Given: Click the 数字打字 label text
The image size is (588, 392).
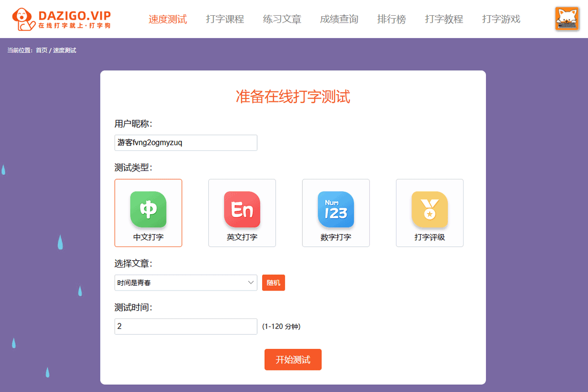Looking at the screenshot, I should pyautogui.click(x=336, y=237).
